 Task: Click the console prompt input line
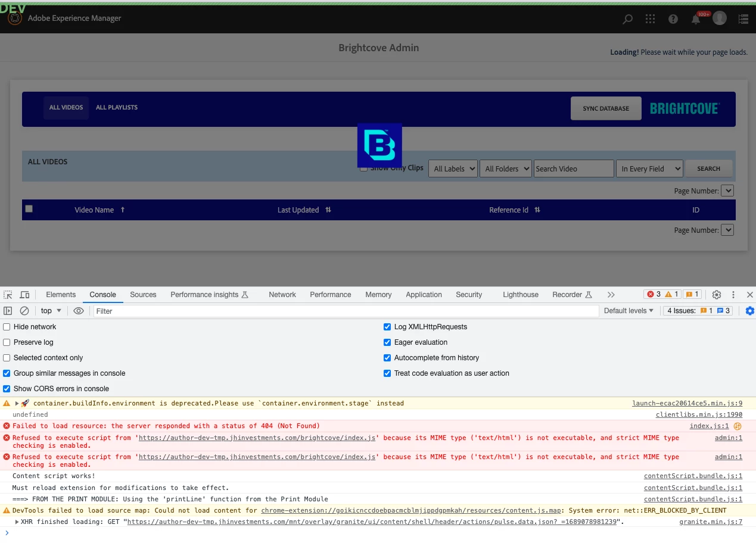click(x=381, y=533)
